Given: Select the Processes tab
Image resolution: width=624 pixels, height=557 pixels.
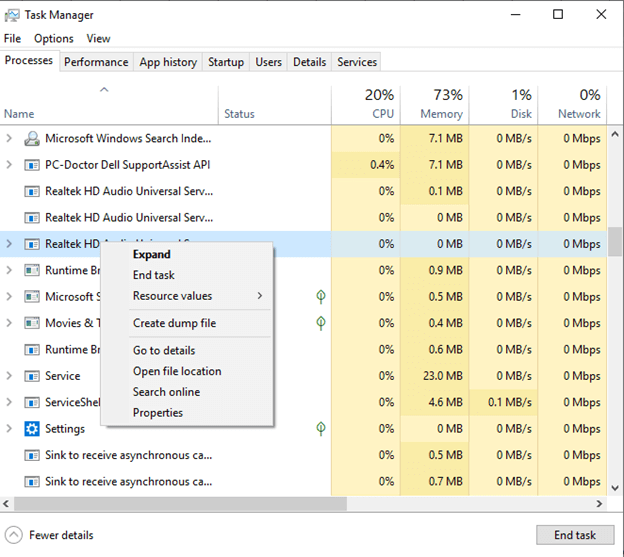Looking at the screenshot, I should (29, 60).
